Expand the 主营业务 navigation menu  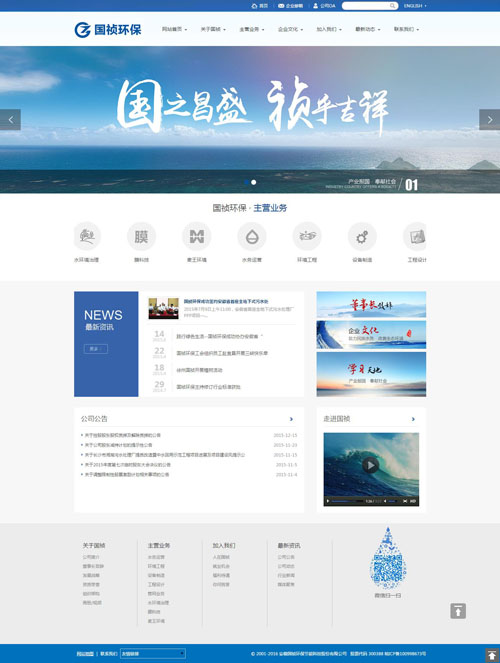252,30
